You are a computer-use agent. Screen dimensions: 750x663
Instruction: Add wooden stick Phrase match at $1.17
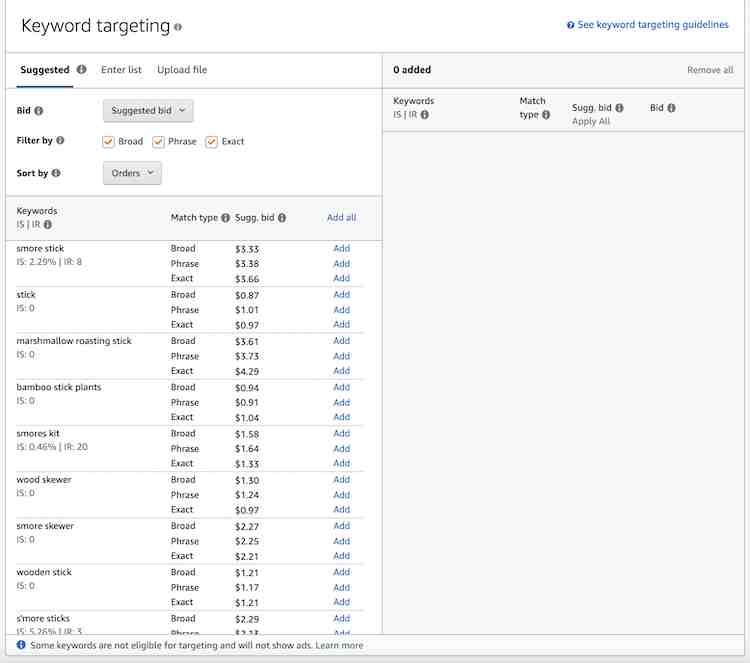pos(342,587)
